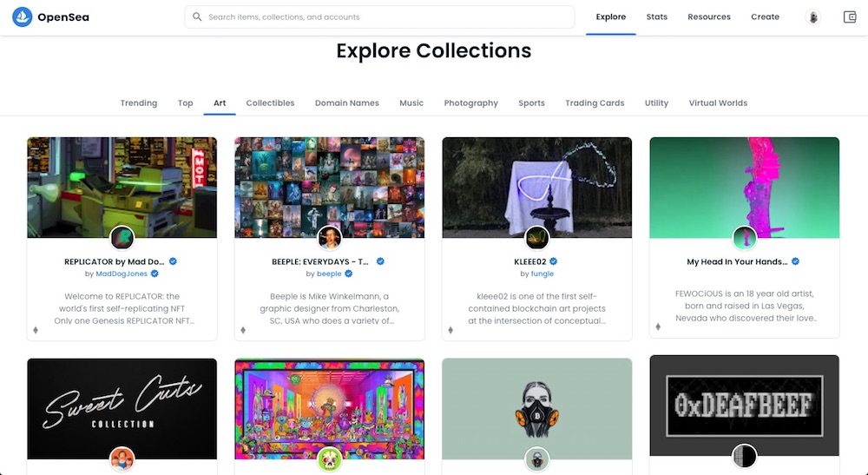Screen dimensions: 868x475
Task: Open the user profile avatar
Action: 812,17
